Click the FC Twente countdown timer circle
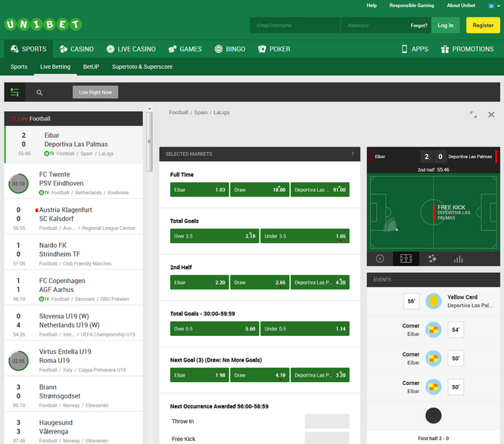 pyautogui.click(x=18, y=184)
